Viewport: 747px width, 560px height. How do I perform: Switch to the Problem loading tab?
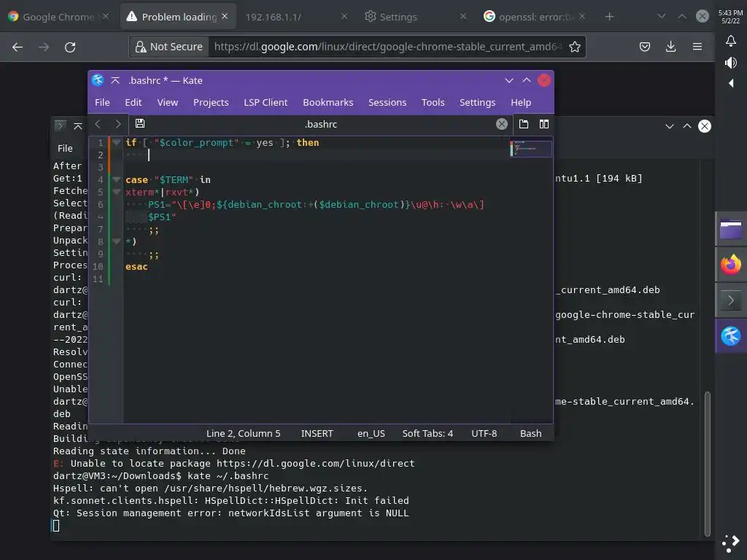[172, 17]
